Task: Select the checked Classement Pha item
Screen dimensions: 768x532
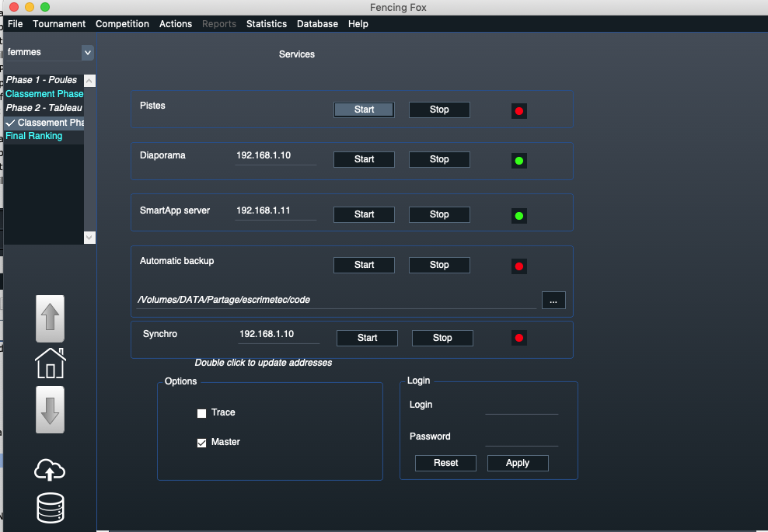Action: [44, 123]
